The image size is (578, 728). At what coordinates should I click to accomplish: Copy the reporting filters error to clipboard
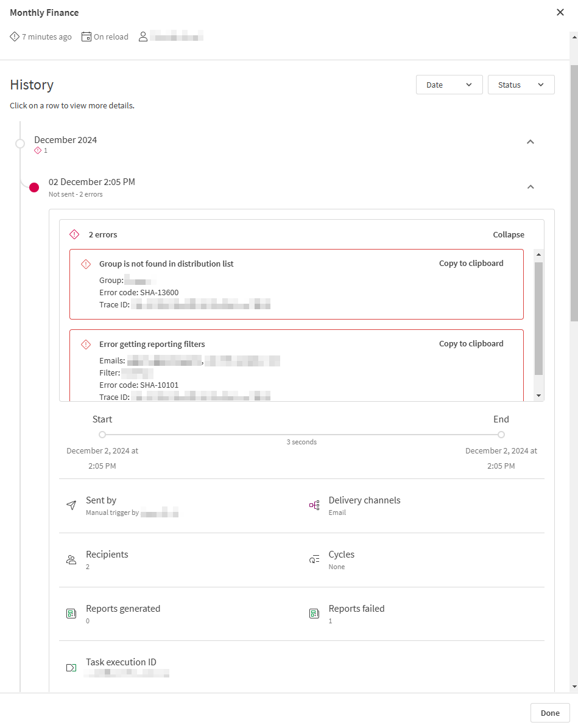pos(471,344)
